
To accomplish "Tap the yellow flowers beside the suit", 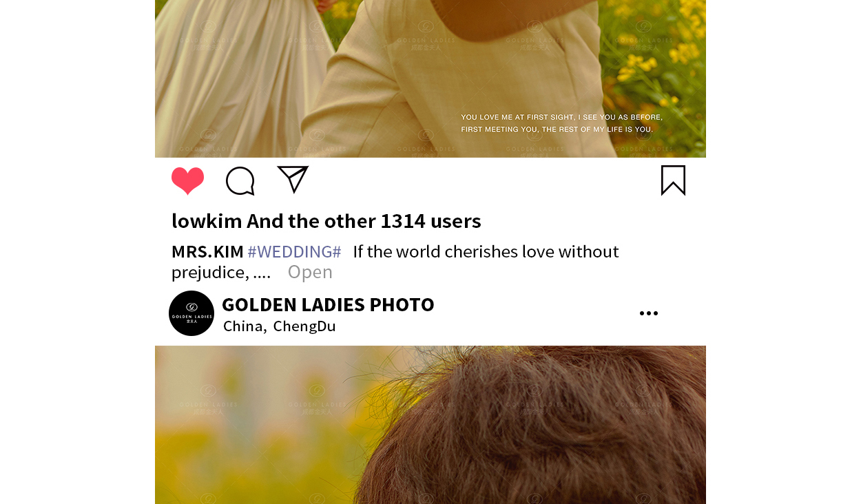I will (x=661, y=62).
